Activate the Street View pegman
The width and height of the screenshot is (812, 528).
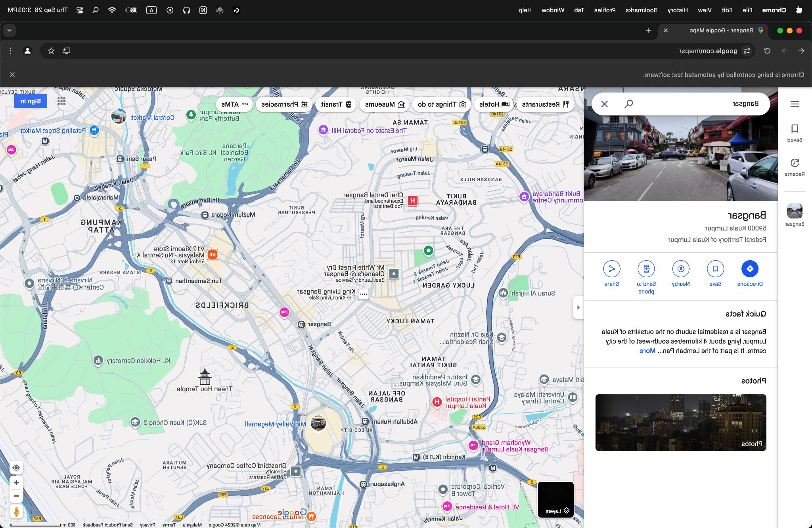point(16,512)
